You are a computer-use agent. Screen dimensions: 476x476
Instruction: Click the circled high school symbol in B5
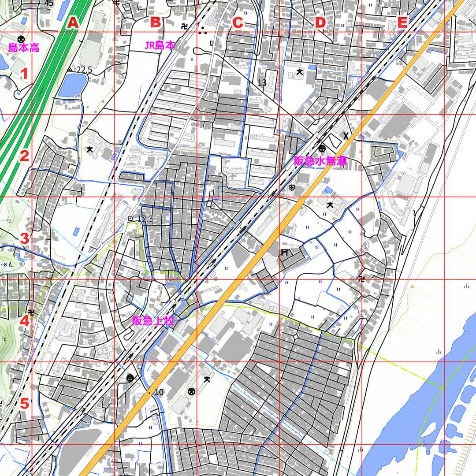[x=191, y=391]
